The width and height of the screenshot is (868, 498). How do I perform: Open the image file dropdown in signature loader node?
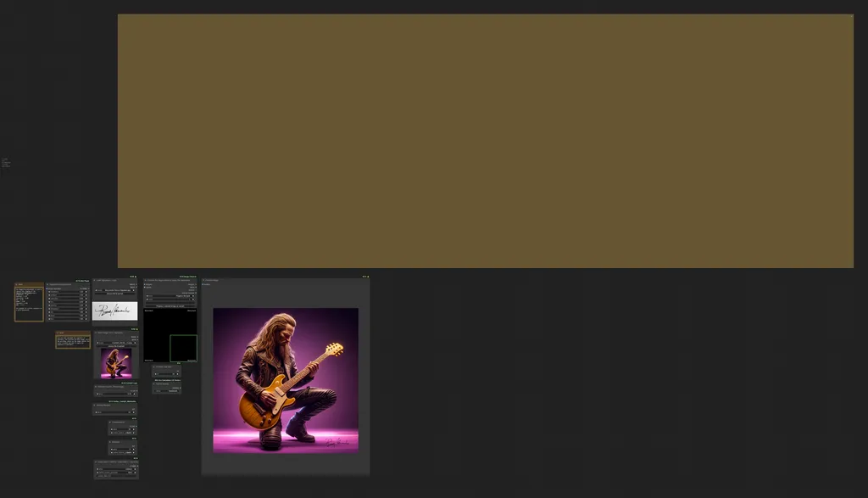115,290
